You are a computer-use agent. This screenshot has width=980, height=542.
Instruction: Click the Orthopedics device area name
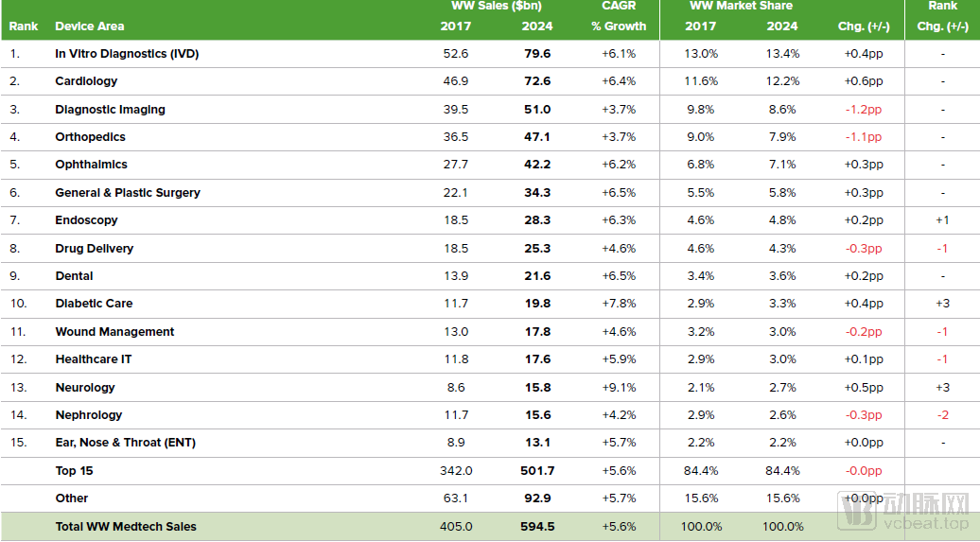[x=90, y=137]
